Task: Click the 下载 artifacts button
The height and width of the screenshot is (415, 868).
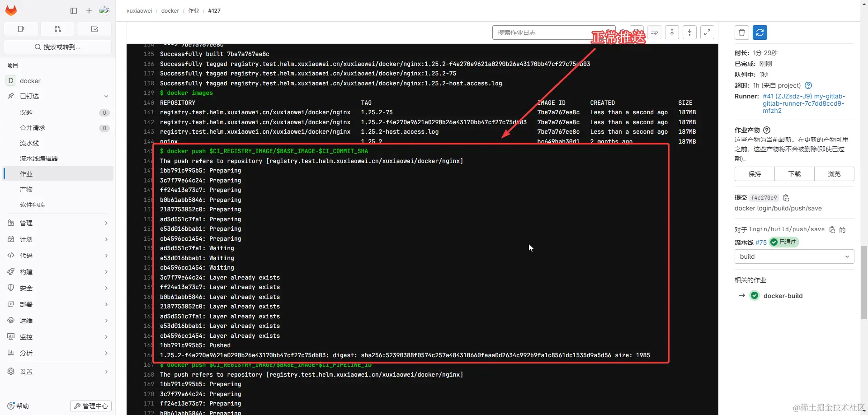Action: click(794, 174)
